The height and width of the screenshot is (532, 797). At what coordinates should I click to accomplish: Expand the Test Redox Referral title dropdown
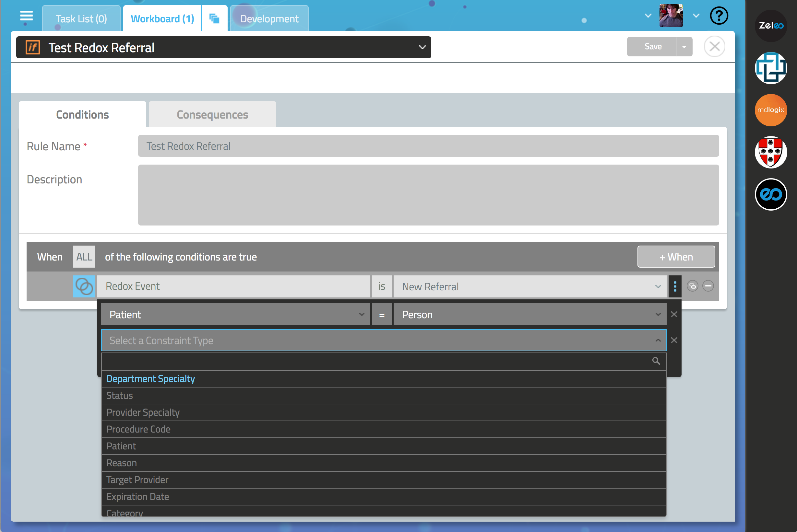click(x=422, y=48)
